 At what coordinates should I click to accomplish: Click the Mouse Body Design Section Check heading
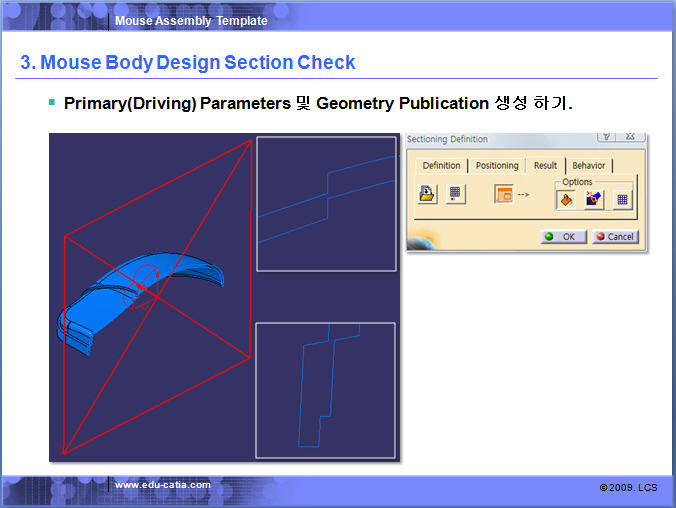point(188,62)
